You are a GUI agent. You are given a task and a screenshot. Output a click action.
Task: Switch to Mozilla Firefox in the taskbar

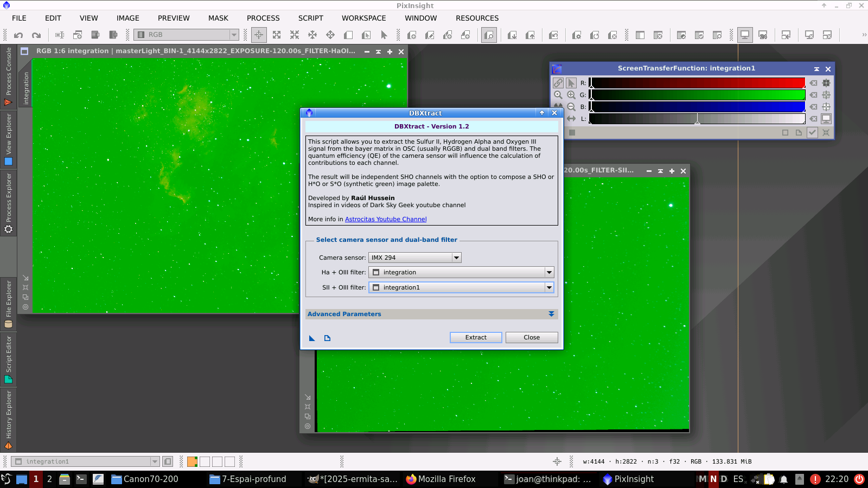[441, 479]
